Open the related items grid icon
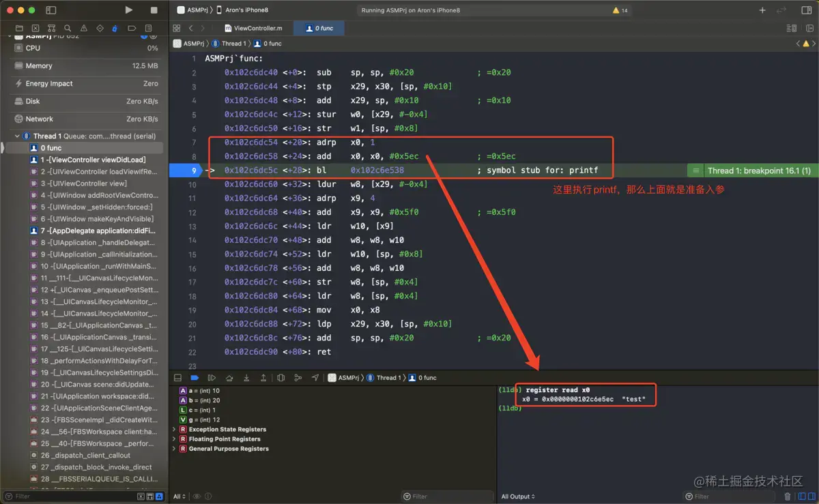Image resolution: width=819 pixels, height=504 pixels. (x=176, y=28)
